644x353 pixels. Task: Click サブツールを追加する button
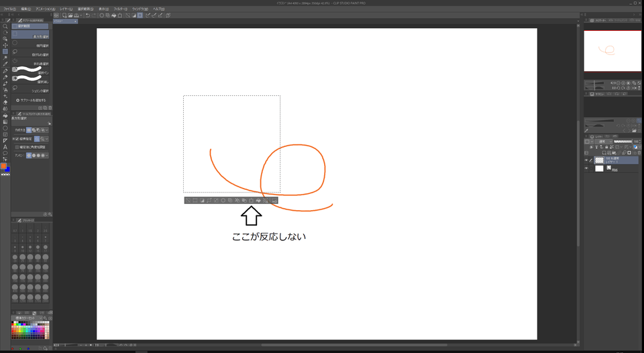point(31,100)
